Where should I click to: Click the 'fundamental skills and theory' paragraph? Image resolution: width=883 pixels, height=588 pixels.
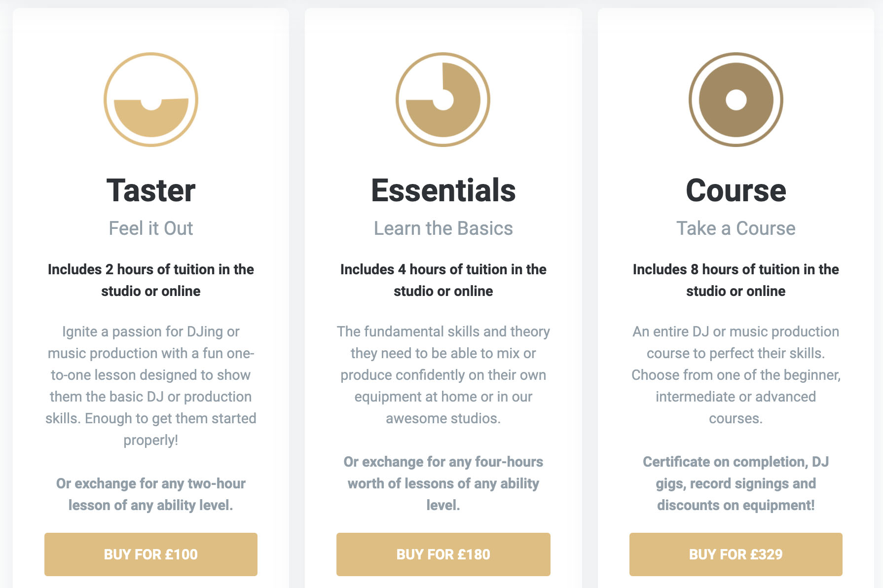(x=443, y=375)
